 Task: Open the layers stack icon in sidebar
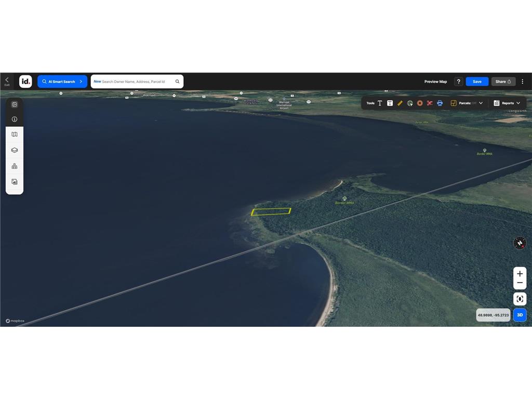pyautogui.click(x=15, y=150)
